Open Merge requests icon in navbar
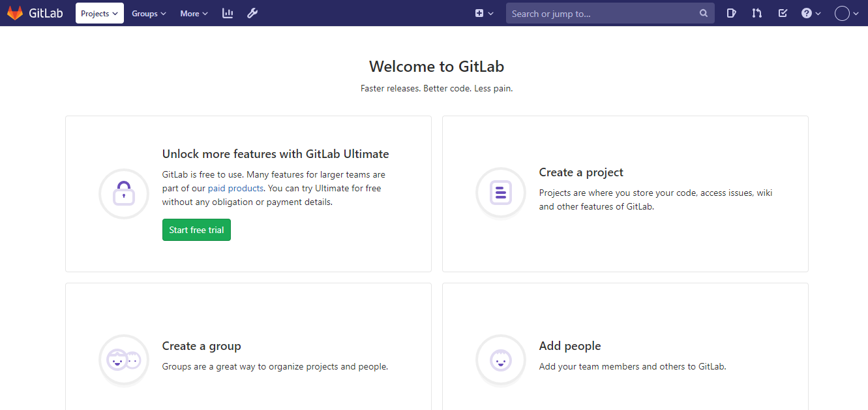This screenshot has height=410, width=868. (756, 13)
